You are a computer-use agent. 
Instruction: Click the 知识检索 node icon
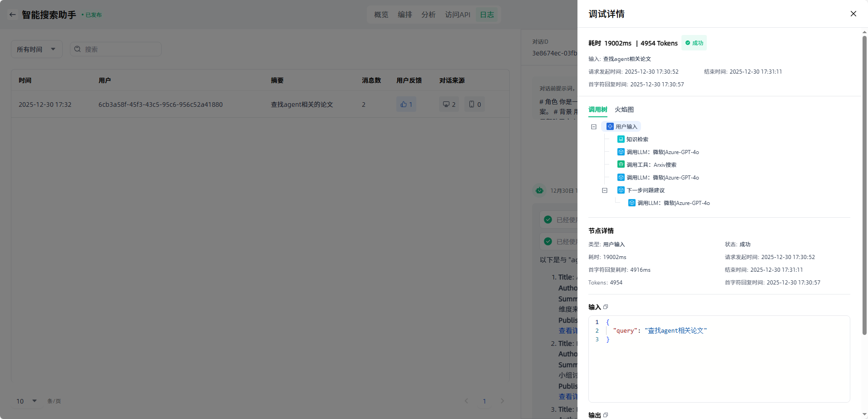tap(621, 139)
